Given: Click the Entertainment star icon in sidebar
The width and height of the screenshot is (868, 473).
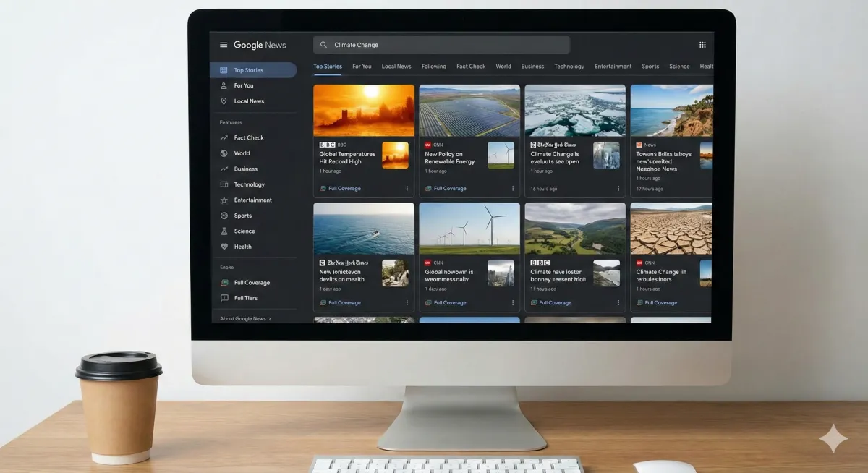Looking at the screenshot, I should [x=224, y=200].
